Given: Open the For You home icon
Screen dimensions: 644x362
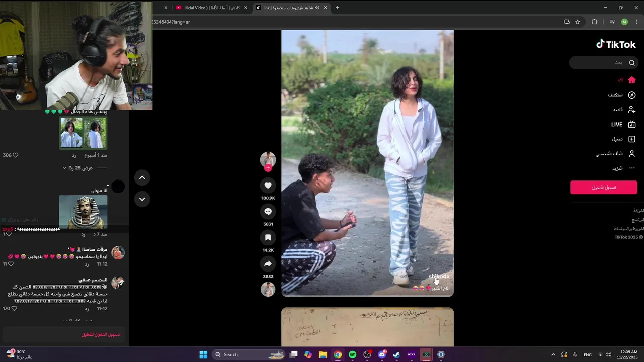Looking at the screenshot, I should point(632,80).
